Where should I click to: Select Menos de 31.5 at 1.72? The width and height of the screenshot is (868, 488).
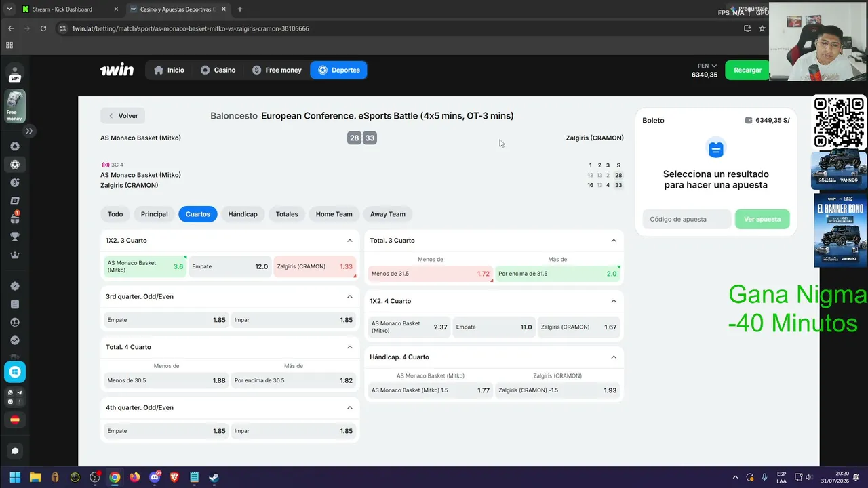point(430,274)
